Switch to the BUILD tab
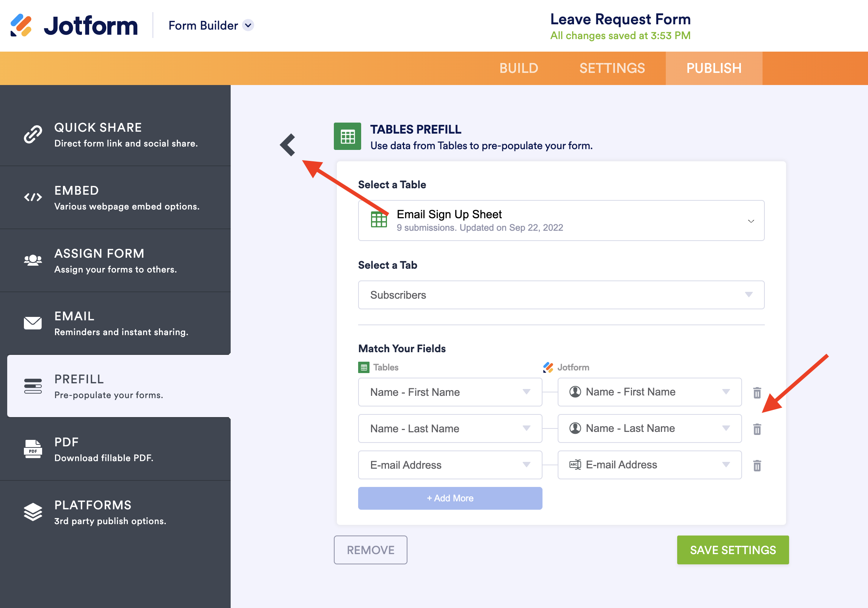 coord(519,68)
